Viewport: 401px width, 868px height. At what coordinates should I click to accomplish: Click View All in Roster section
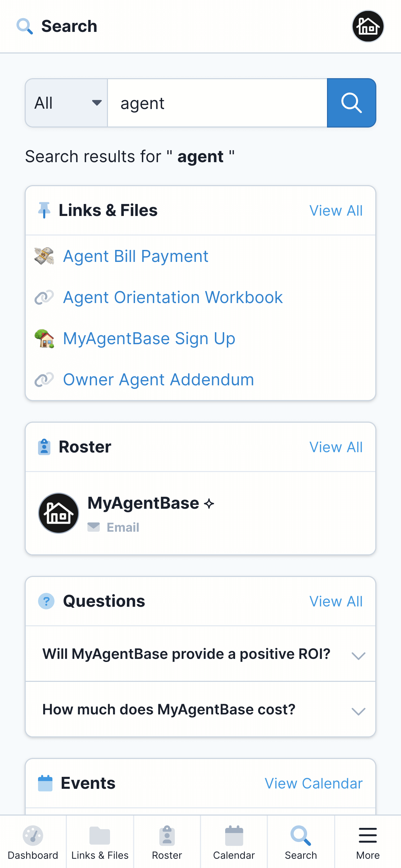click(x=336, y=447)
